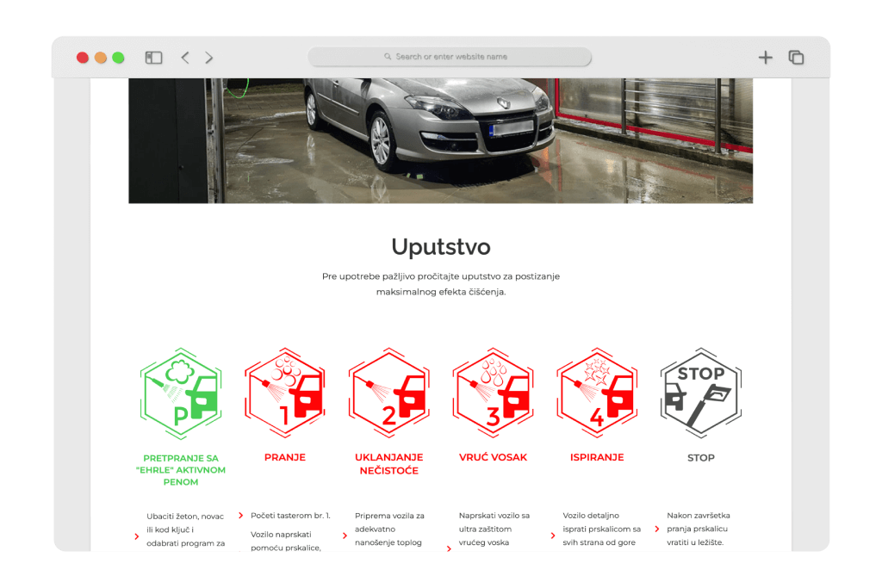Click the UKLANJANJE NEČISTOĆE heading
This screenshot has height=588, width=882.
(x=388, y=463)
